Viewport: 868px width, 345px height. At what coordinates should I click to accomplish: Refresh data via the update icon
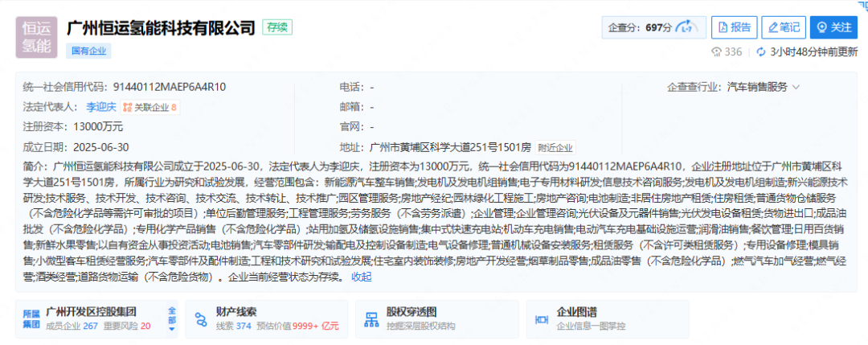[x=760, y=52]
